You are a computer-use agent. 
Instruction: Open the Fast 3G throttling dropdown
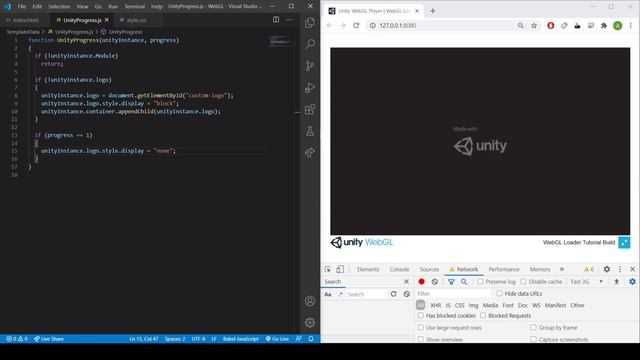point(587,282)
